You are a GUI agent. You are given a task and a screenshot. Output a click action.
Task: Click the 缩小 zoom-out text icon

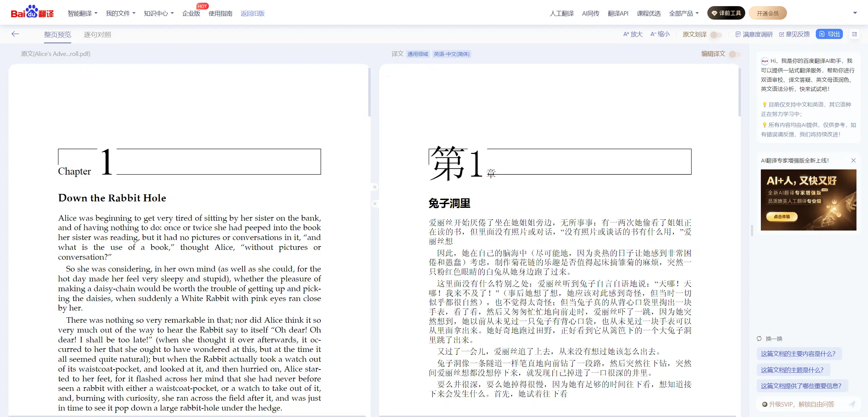pos(660,34)
